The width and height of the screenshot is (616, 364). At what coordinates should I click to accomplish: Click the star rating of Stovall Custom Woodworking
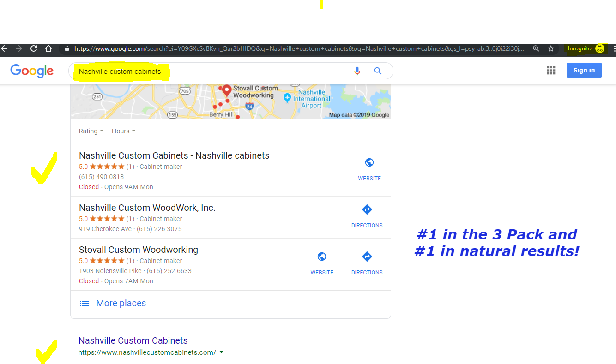[x=107, y=261]
